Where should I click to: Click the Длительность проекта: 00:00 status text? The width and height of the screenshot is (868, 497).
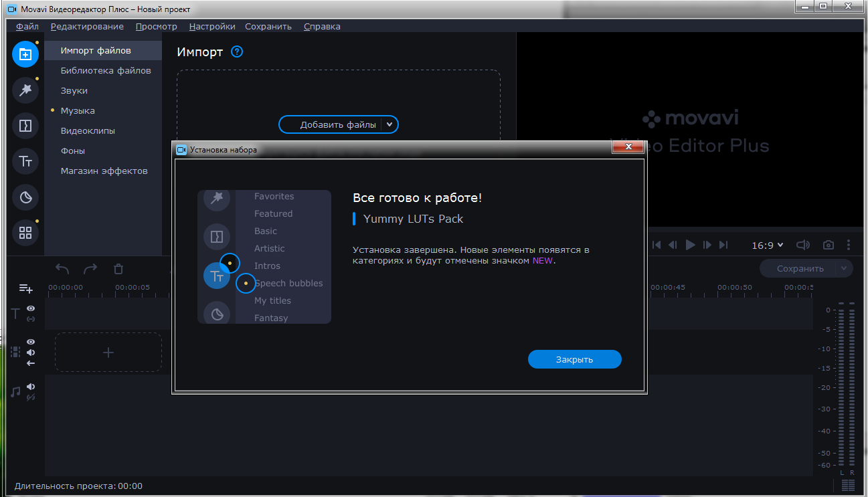click(78, 486)
